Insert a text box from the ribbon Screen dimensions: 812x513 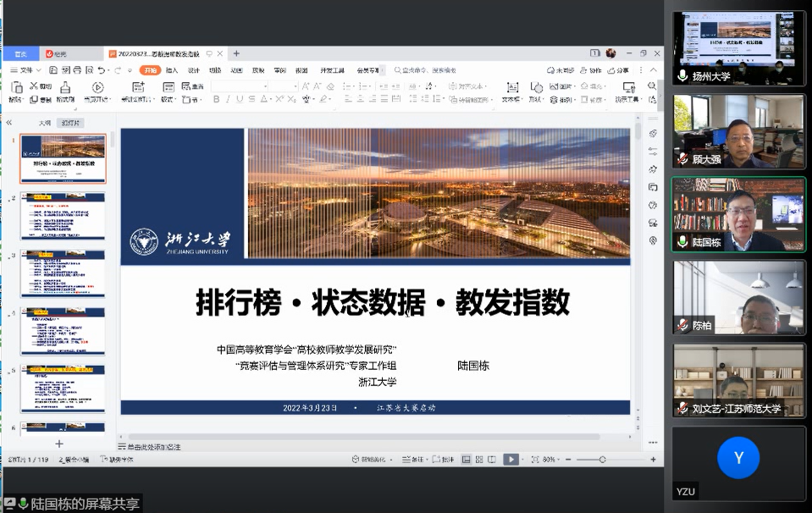(x=511, y=88)
